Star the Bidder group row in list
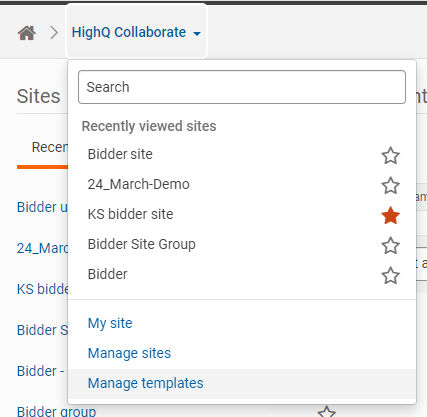 tap(327, 412)
